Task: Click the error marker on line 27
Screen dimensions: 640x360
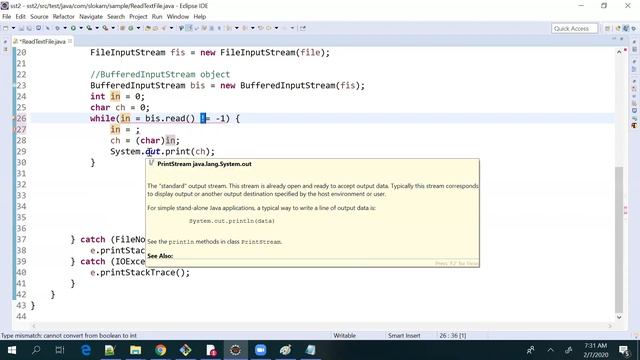Action: click(x=14, y=129)
